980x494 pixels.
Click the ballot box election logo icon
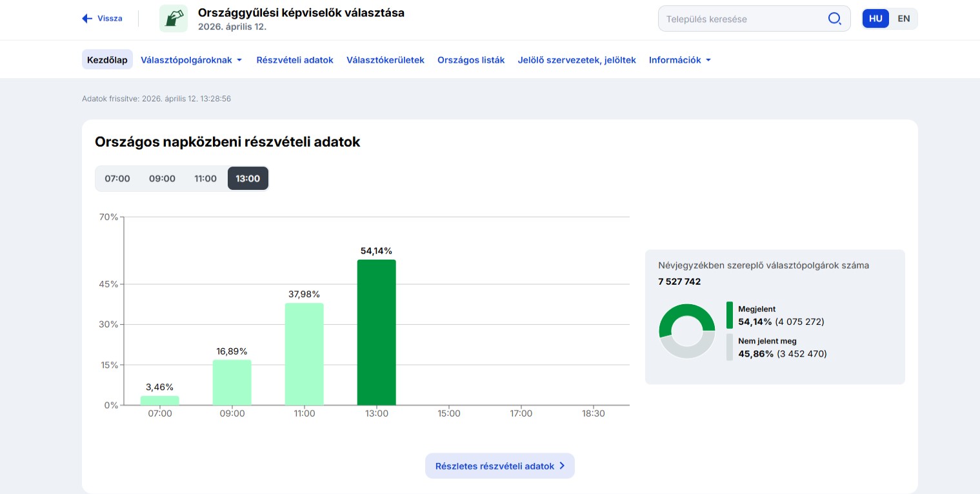pos(174,19)
